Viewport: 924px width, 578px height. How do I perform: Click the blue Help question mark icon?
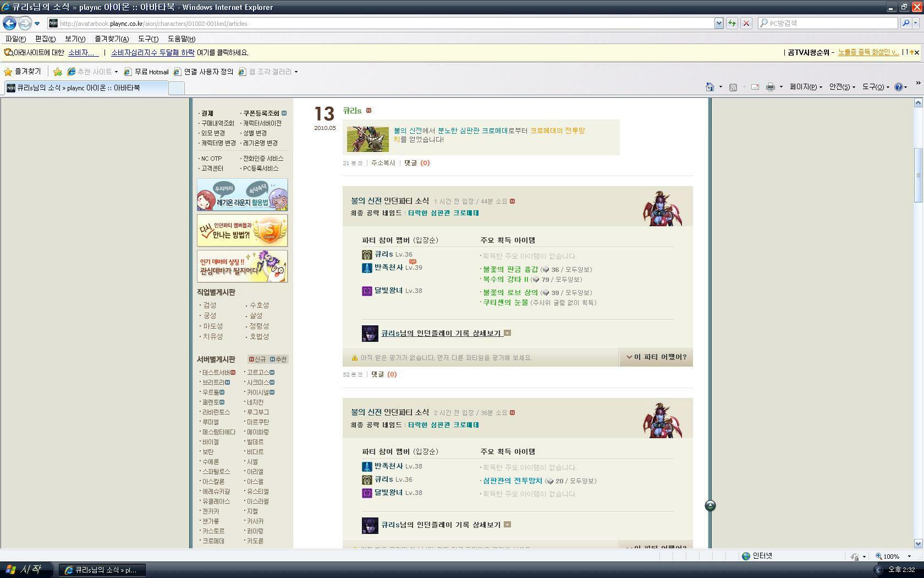[x=898, y=87]
